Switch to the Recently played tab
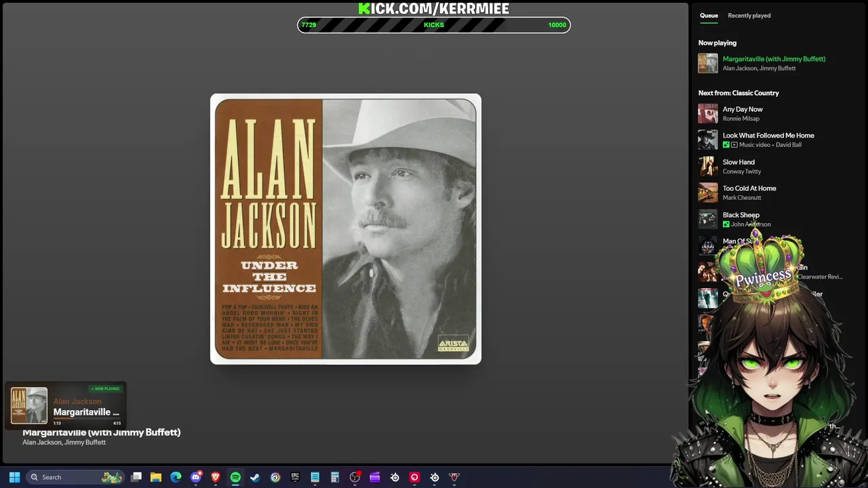868x488 pixels. tap(749, 16)
